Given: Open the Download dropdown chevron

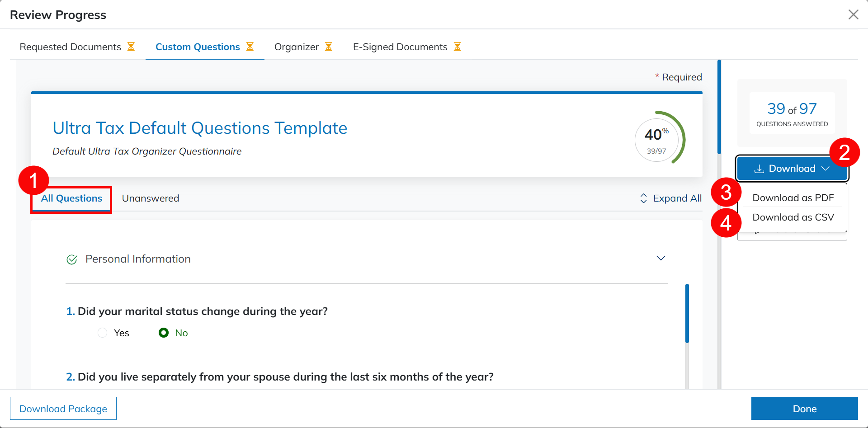Looking at the screenshot, I should [826, 169].
